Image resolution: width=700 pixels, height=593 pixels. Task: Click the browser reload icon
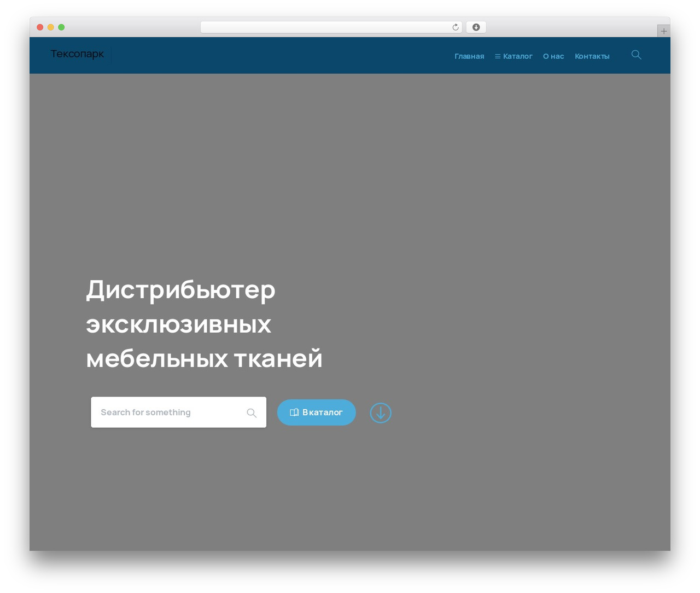[456, 27]
